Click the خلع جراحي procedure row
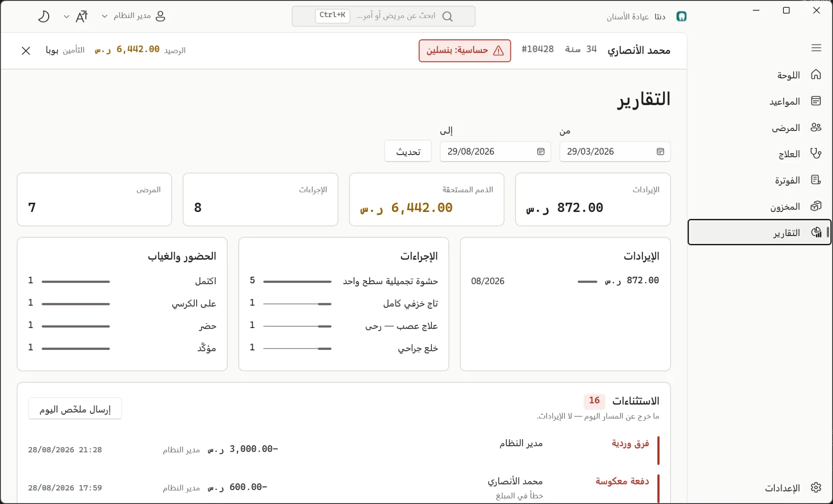 (x=344, y=348)
